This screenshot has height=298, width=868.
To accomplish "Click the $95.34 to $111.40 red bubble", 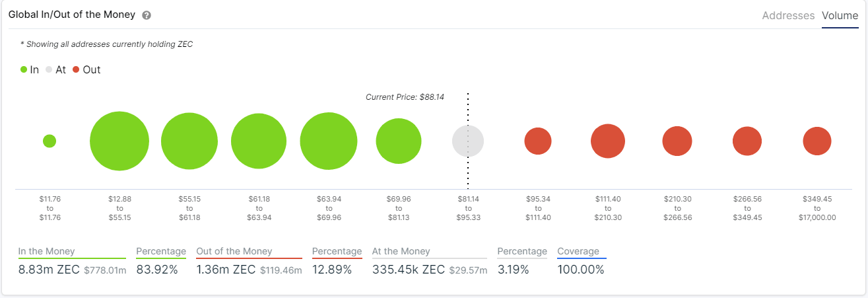I will (x=538, y=141).
